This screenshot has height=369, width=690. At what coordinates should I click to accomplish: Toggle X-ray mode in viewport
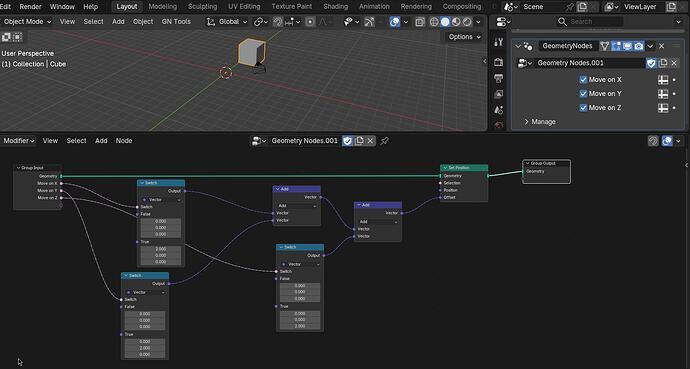(x=420, y=22)
